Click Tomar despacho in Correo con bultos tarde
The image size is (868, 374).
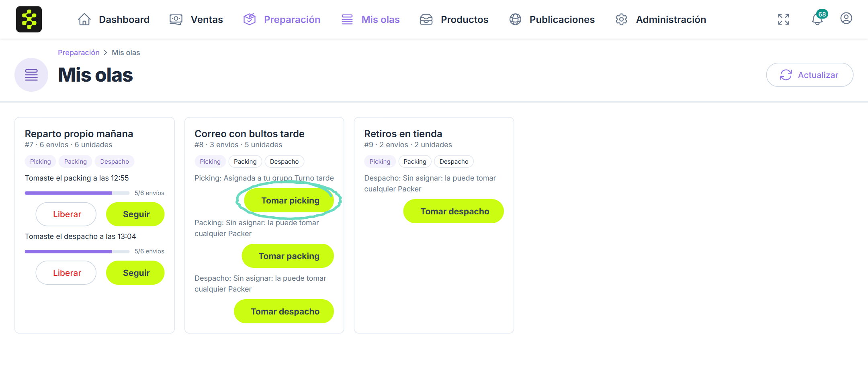284,311
